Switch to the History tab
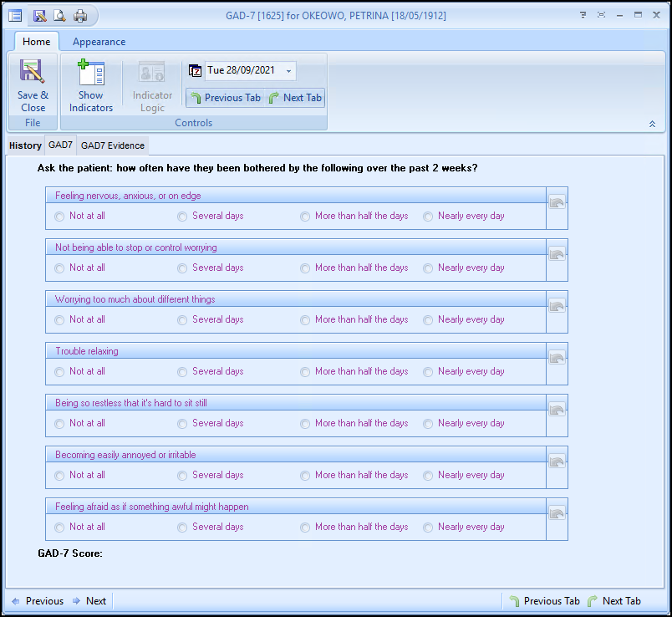 point(25,145)
